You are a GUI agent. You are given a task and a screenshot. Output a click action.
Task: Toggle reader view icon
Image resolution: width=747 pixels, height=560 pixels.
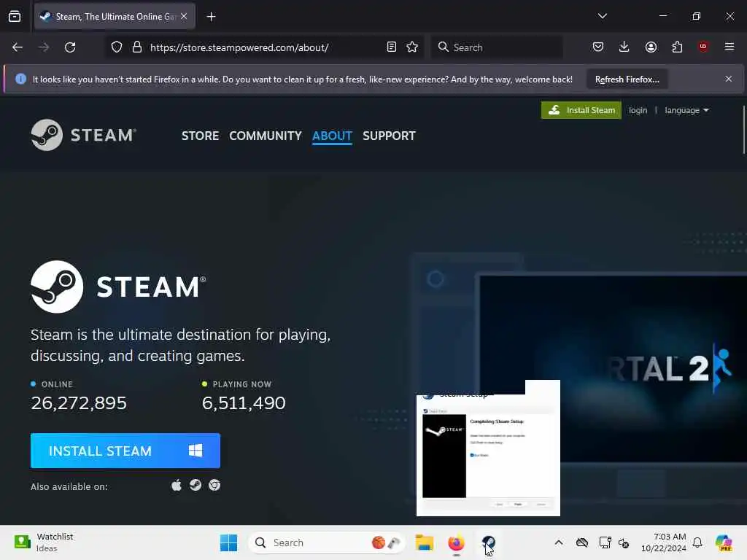(x=392, y=47)
